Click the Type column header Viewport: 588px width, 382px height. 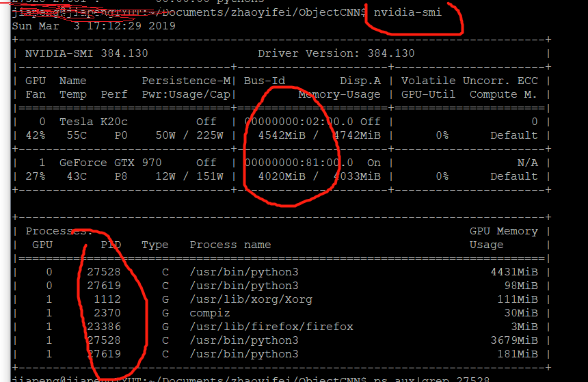tap(155, 245)
